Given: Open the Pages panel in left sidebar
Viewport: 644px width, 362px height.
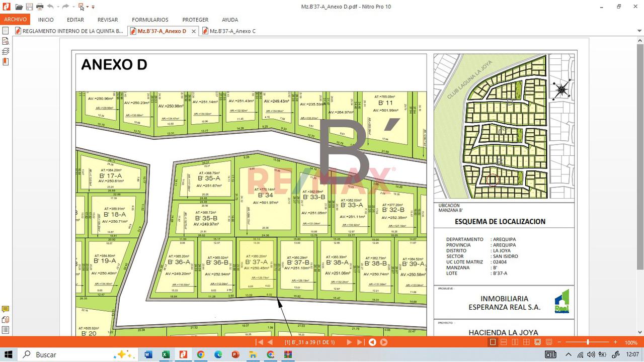Looking at the screenshot, I should tap(6, 31).
